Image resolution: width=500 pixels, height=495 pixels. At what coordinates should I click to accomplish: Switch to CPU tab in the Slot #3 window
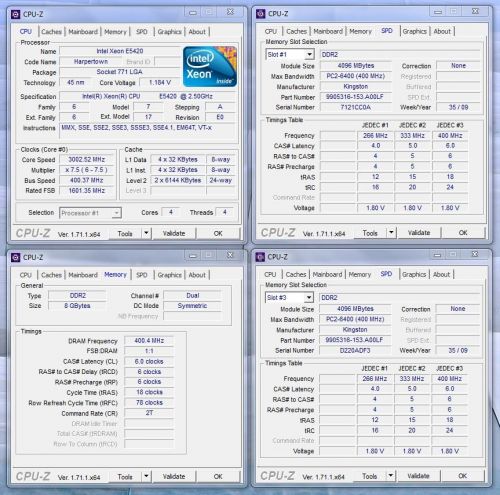click(270, 274)
